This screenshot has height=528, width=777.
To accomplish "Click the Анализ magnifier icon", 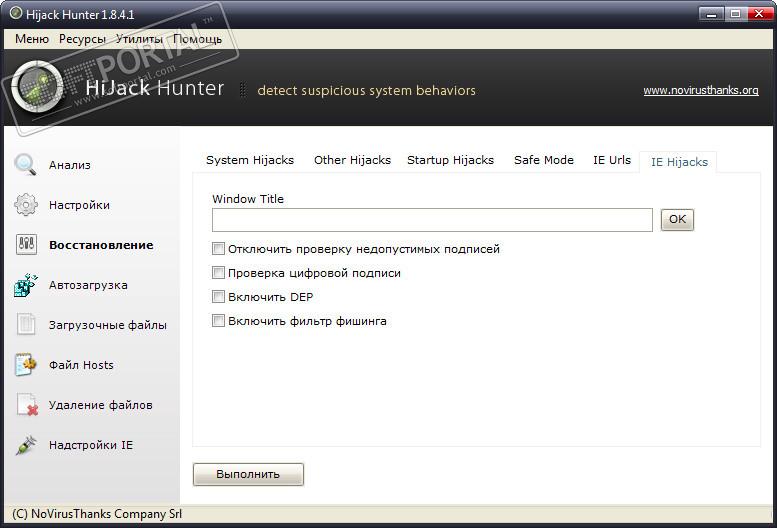I will pyautogui.click(x=25, y=164).
